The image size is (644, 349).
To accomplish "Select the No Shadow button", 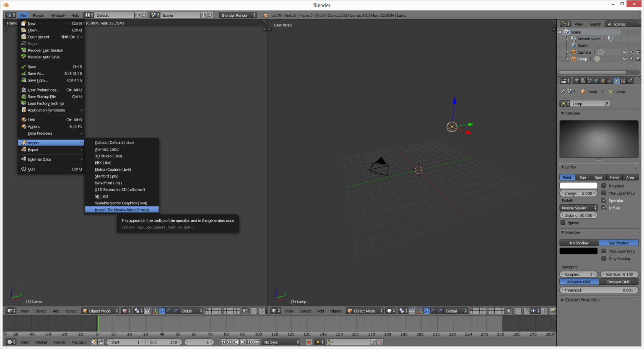I will [x=579, y=243].
